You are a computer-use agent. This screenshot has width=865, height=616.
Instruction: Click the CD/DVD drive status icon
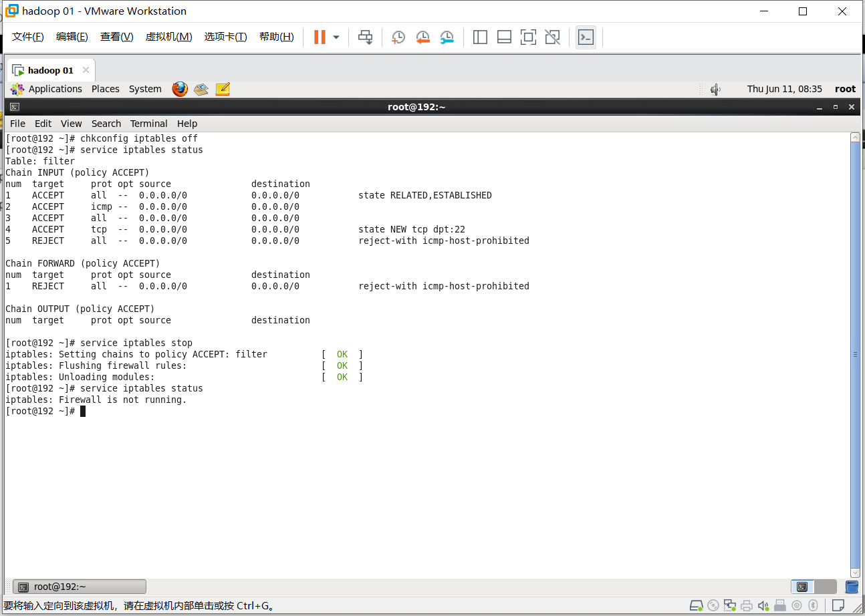tap(713, 605)
